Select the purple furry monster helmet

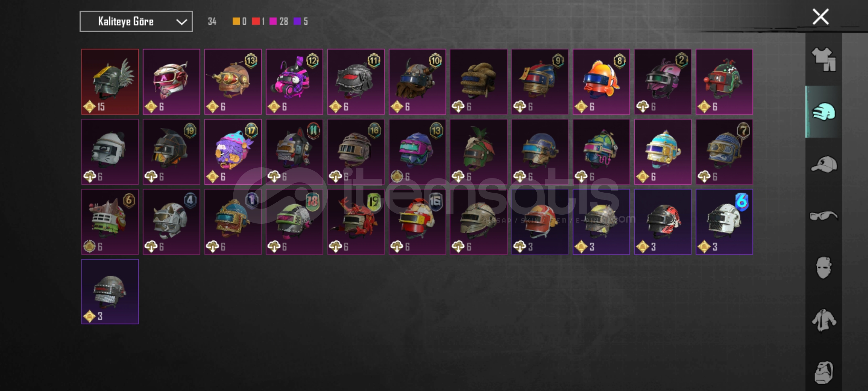click(233, 152)
